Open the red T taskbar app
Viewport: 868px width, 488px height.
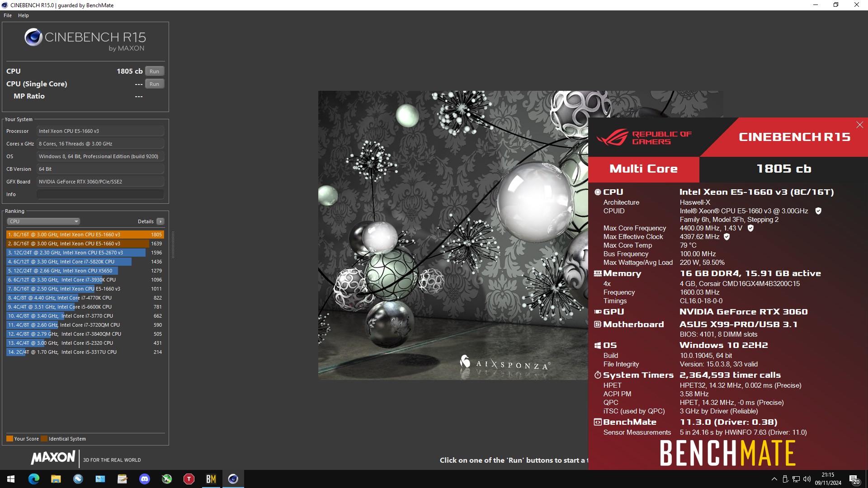pos(189,479)
